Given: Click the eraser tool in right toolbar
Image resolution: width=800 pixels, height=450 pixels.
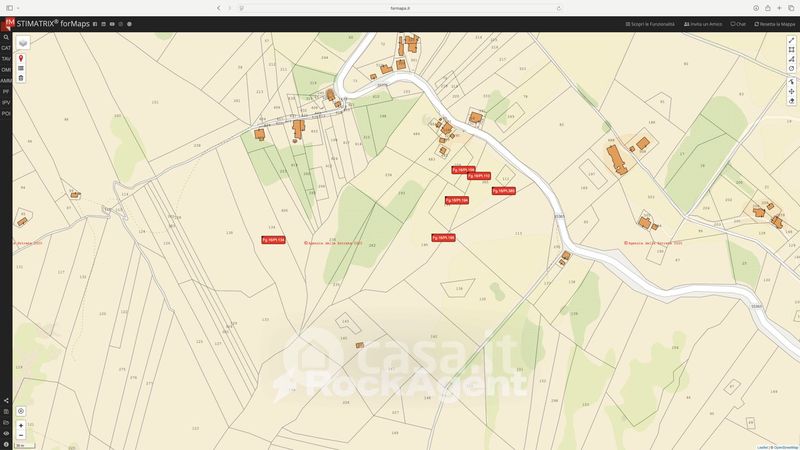Looking at the screenshot, I should (791, 101).
